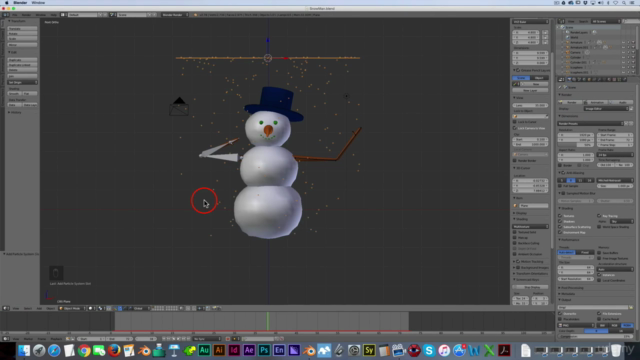Screen dimensions: 640x360
Task: Open the Marker menu in timeline header
Action: tap(28, 339)
